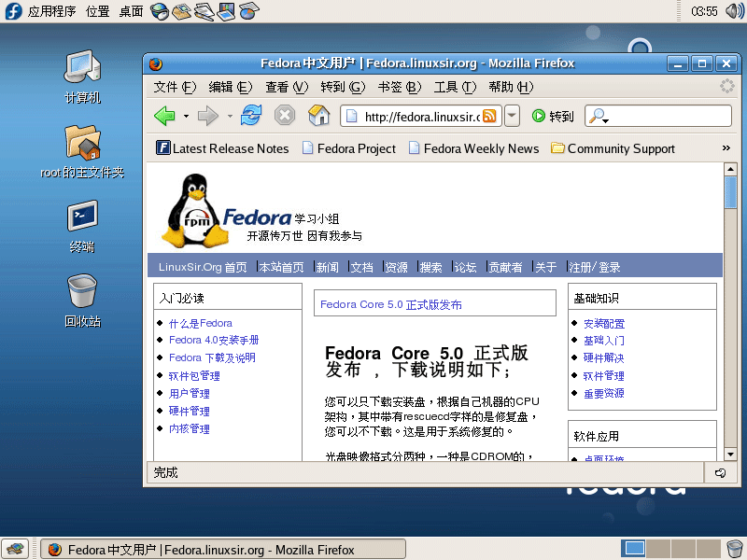Open the 用户管理 link
This screenshot has height=560, width=747.
[190, 393]
